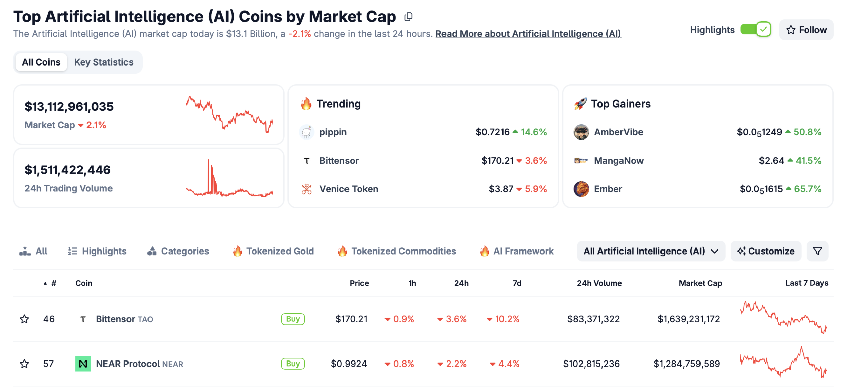Click the Top Gainers rocket icon

point(580,104)
